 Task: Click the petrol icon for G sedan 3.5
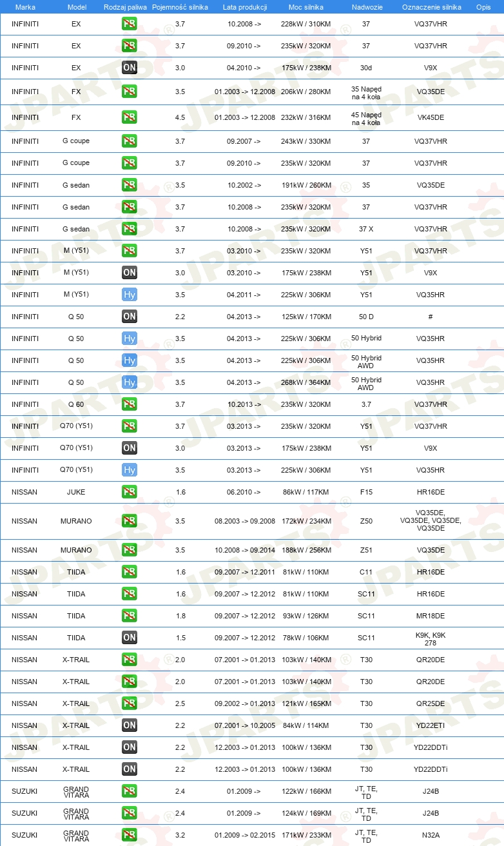pyautogui.click(x=130, y=185)
